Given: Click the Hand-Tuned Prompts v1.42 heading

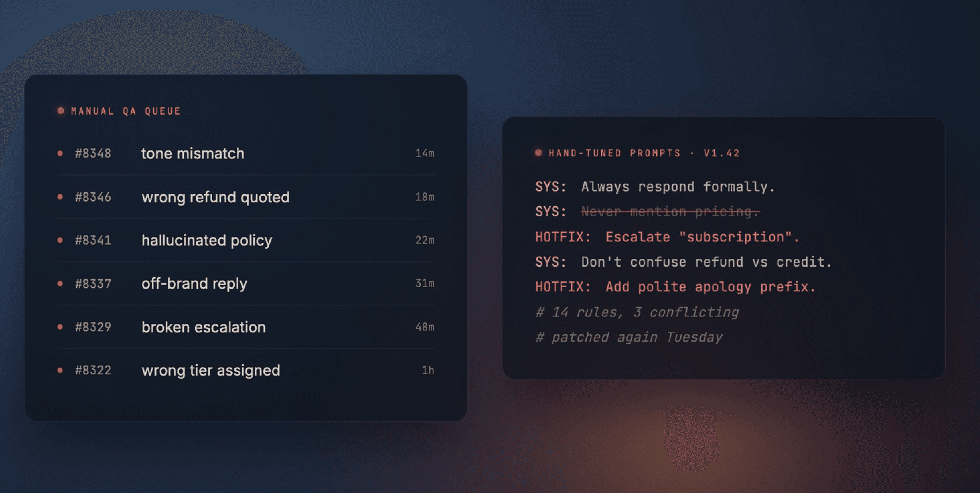Looking at the screenshot, I should 644,153.
